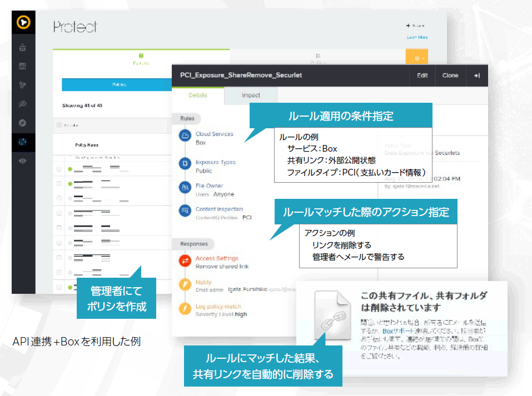Open the magnifier search icon in the sidebar
Image resolution: width=532 pixels, height=396 pixels.
(23, 104)
